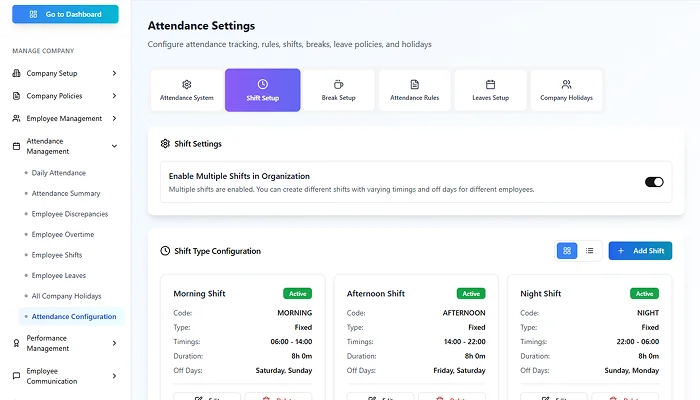700x400 pixels.
Task: Click the Attendance Management calendar icon
Action: click(x=16, y=146)
